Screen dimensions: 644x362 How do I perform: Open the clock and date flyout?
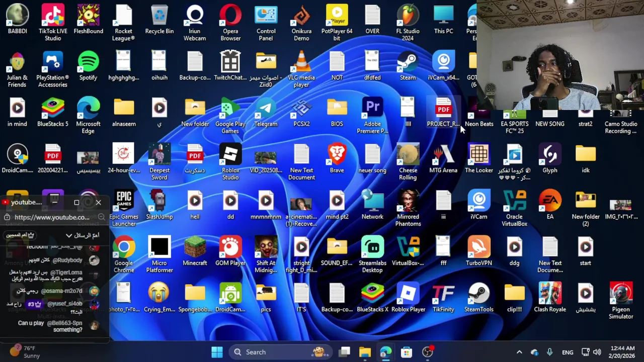623,352
